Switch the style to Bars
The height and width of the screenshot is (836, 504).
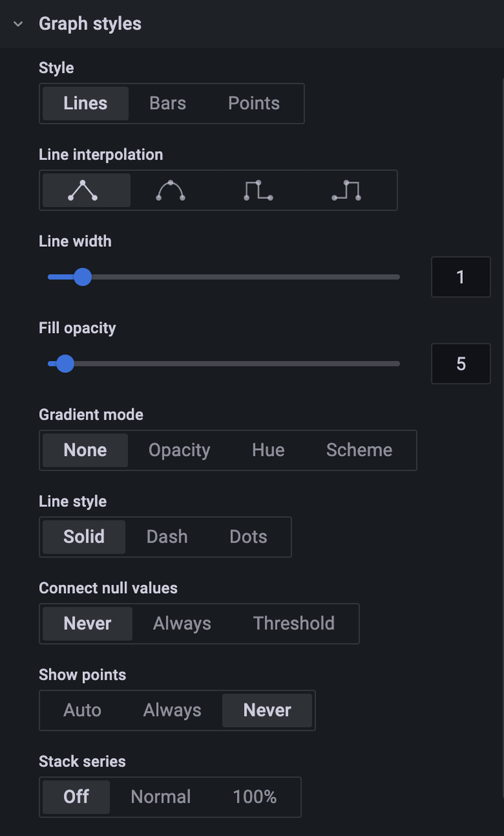[x=167, y=103]
